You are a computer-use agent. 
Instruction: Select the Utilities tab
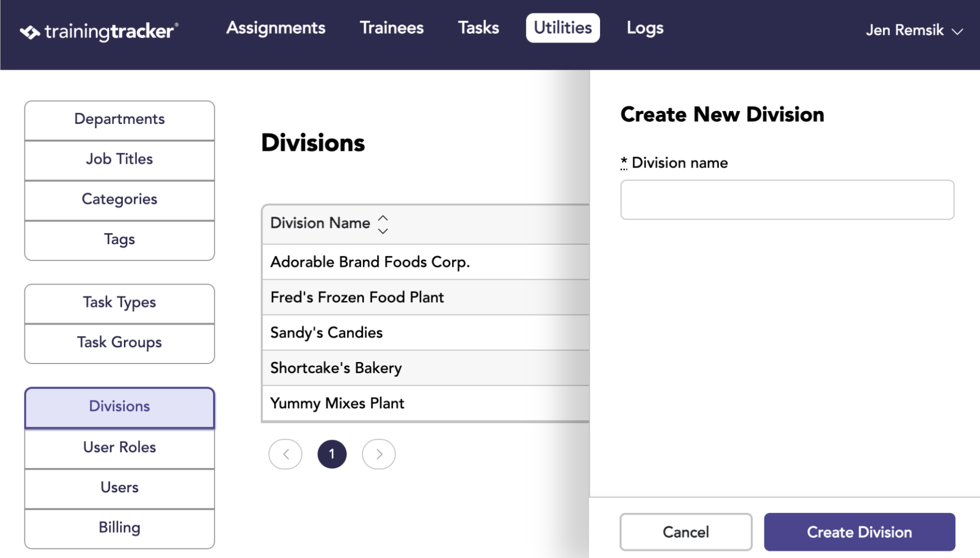[563, 28]
